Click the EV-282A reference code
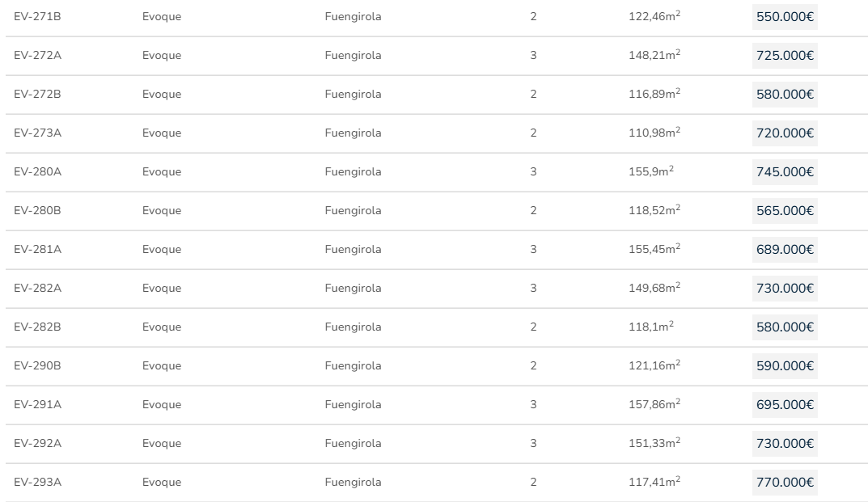 click(x=37, y=289)
